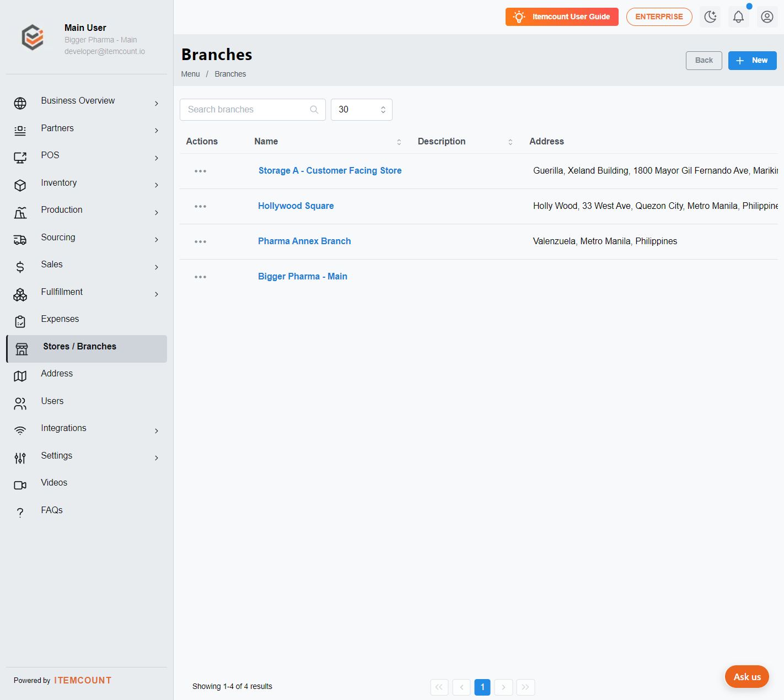Click the Menu breadcrumb link

(x=190, y=74)
